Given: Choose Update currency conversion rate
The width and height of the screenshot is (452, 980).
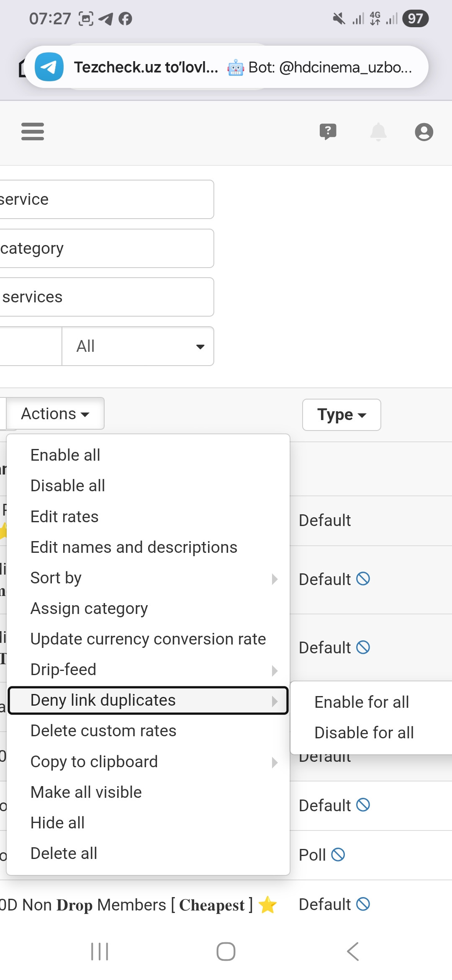Looking at the screenshot, I should [148, 639].
